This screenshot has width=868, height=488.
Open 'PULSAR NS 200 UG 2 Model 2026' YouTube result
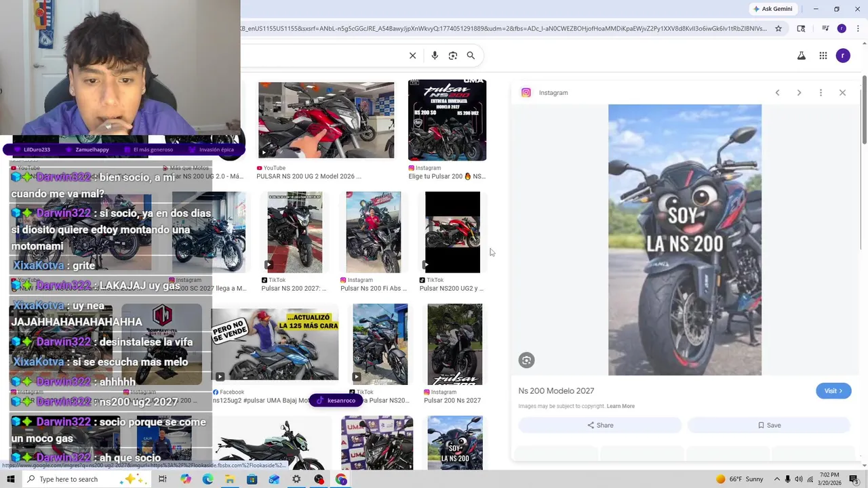point(326,121)
